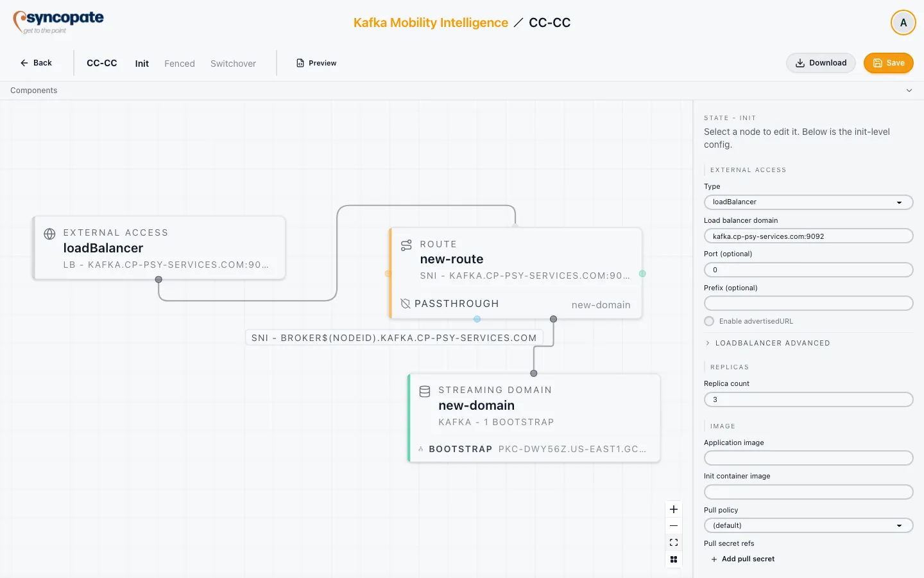Zoom out on the canvas
The width and height of the screenshot is (924, 578).
[x=674, y=526]
